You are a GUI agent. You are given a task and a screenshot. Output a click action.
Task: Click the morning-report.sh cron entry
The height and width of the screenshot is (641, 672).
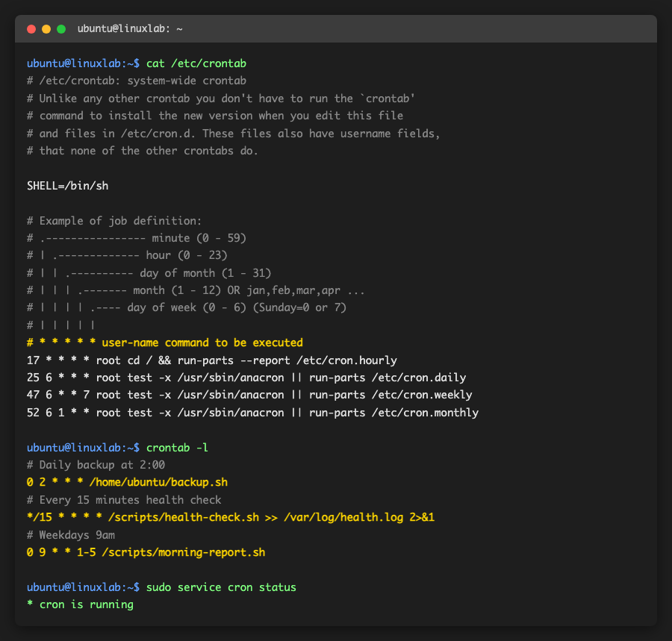(x=146, y=553)
